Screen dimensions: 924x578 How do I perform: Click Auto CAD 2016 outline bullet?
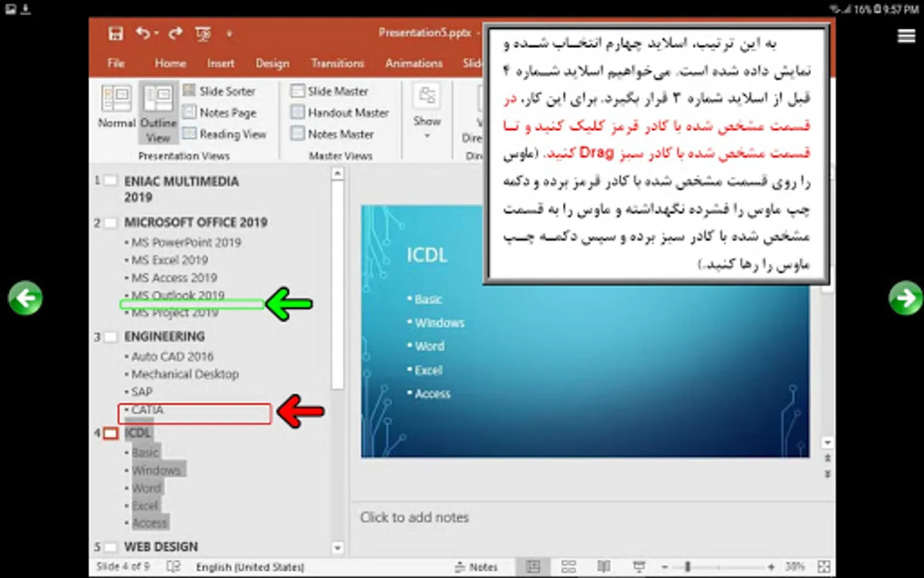172,356
